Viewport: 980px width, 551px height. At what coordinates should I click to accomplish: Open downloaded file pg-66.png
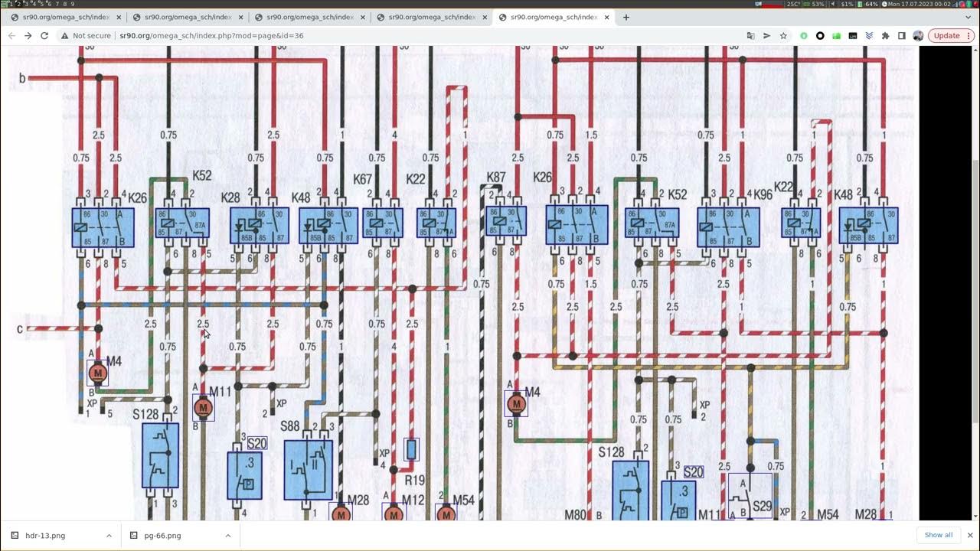pos(163,536)
